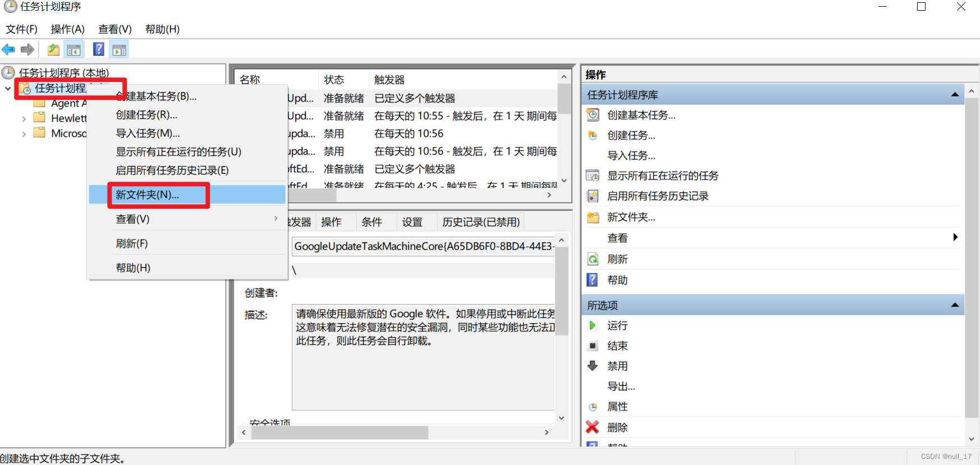The height and width of the screenshot is (465, 980).
Task: Click the details pane horizontal scrollbar right arrow
Action: pyautogui.click(x=547, y=432)
